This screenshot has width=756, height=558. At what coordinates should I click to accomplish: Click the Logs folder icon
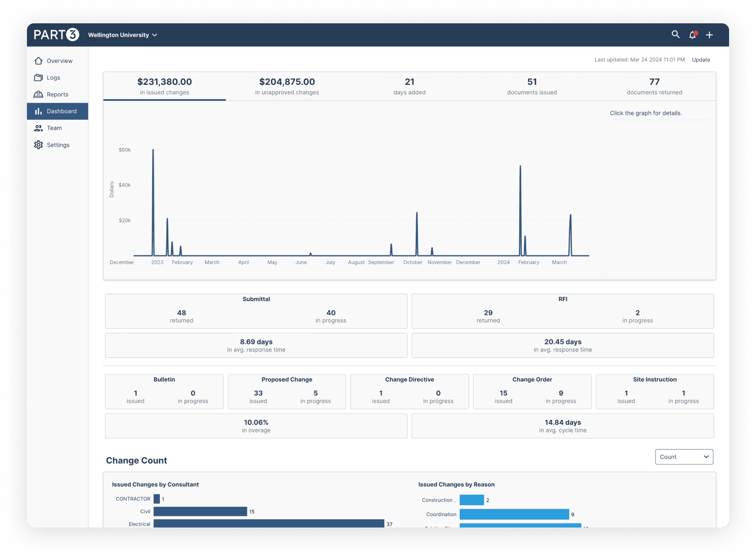tap(39, 78)
